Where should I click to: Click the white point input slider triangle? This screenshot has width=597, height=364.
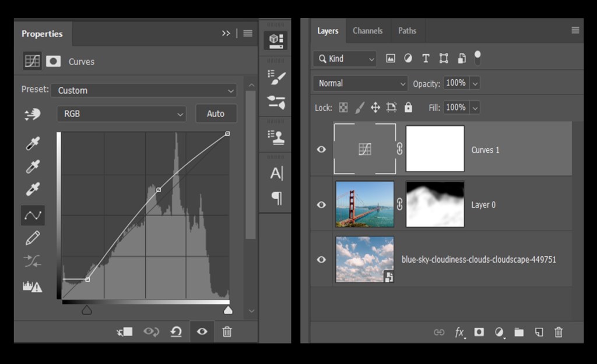click(x=228, y=310)
